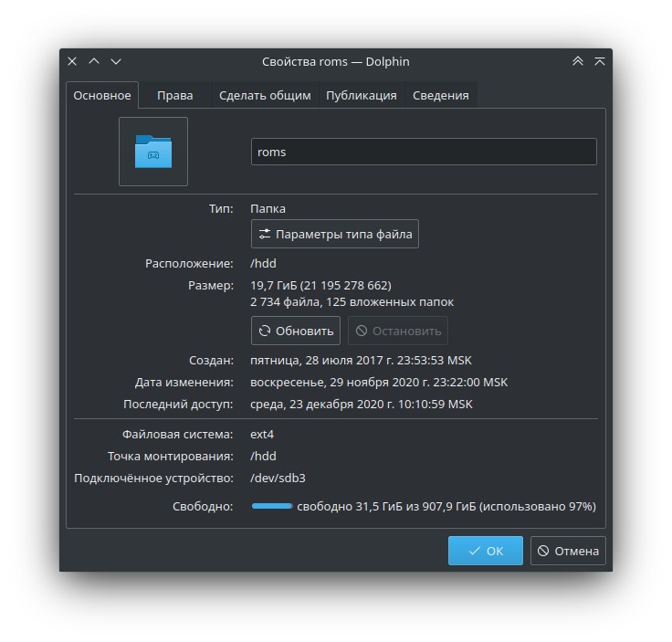Click the up-chevron titlebar button

94,61
